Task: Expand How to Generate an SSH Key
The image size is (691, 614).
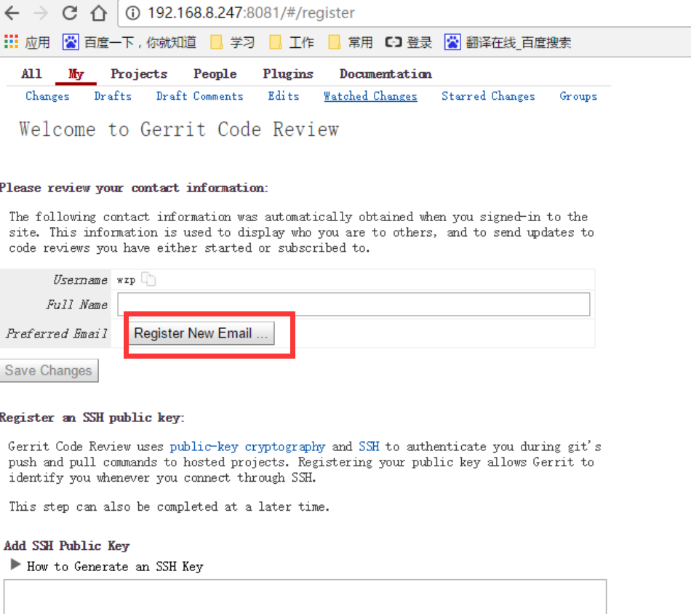Action: pos(105,566)
